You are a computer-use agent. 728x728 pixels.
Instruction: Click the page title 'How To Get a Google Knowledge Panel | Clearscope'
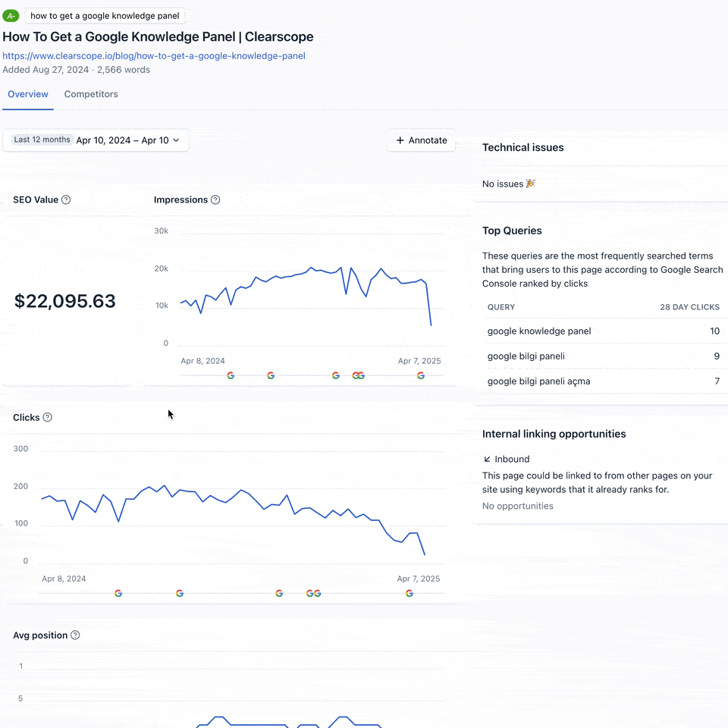158,36
